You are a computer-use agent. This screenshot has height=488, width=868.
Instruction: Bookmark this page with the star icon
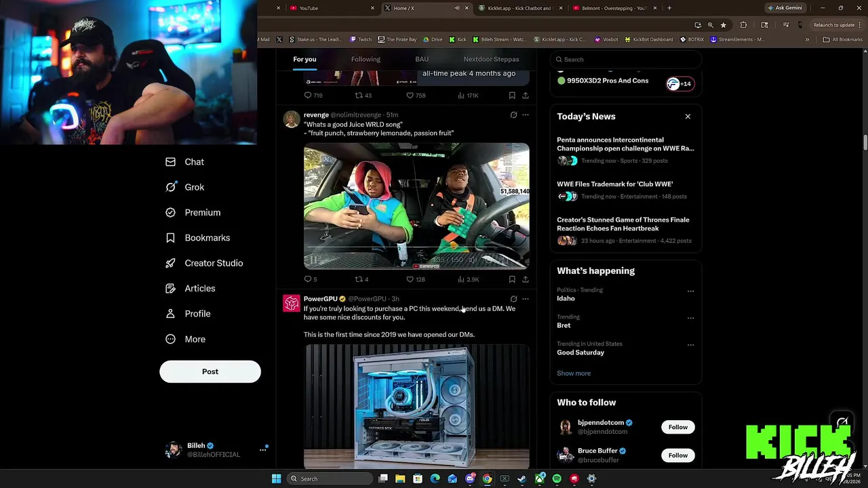point(723,25)
